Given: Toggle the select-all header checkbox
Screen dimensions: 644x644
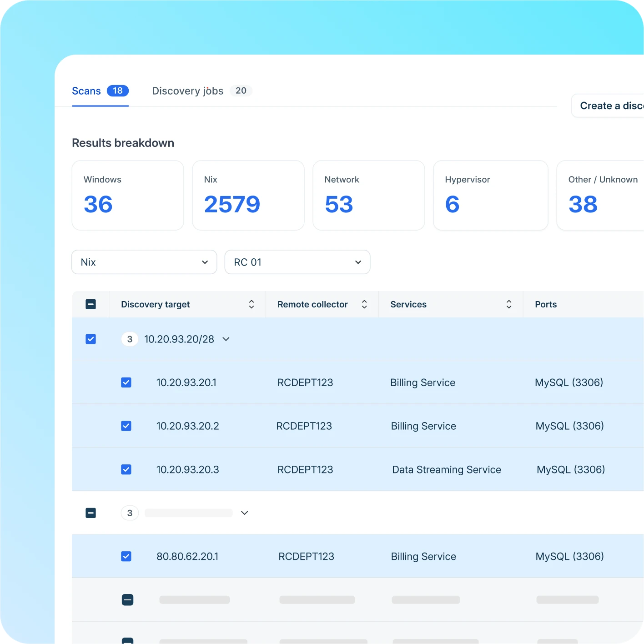Looking at the screenshot, I should coord(91,304).
